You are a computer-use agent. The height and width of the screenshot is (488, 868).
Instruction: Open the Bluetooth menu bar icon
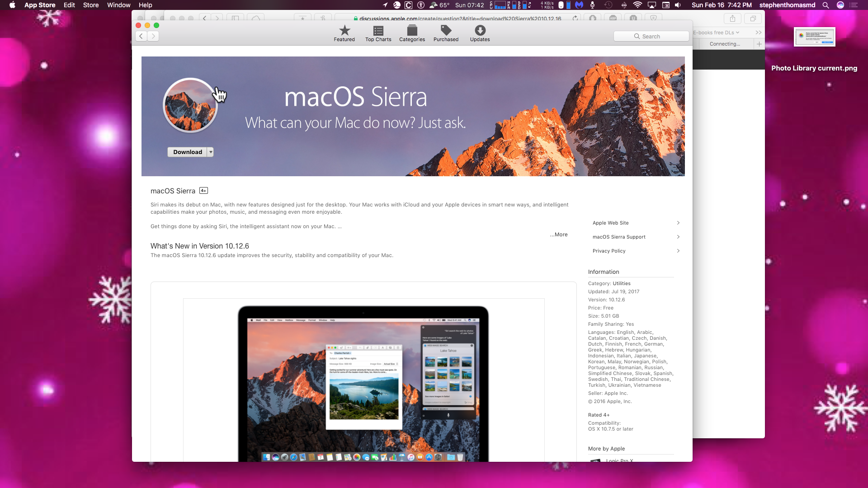tap(624, 5)
